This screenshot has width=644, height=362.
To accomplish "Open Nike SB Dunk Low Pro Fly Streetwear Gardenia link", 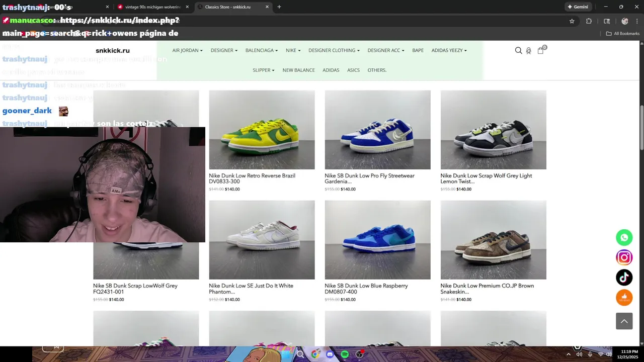I will (369, 178).
